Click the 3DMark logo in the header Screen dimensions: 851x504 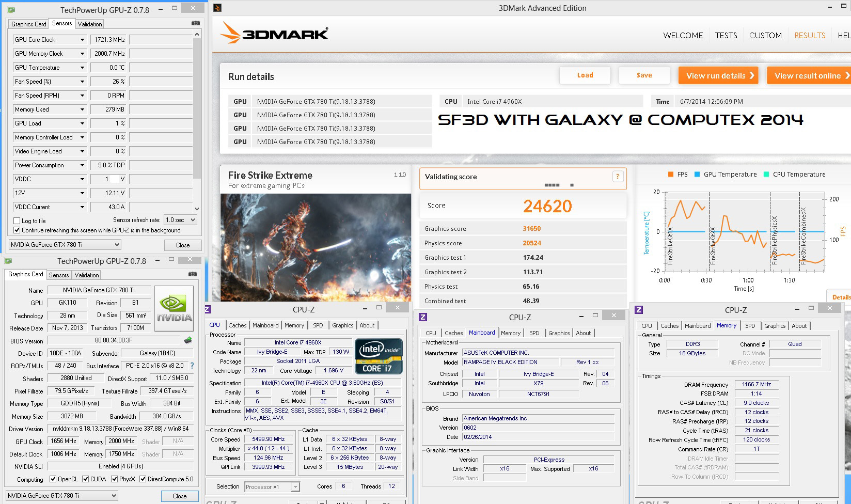(x=275, y=34)
